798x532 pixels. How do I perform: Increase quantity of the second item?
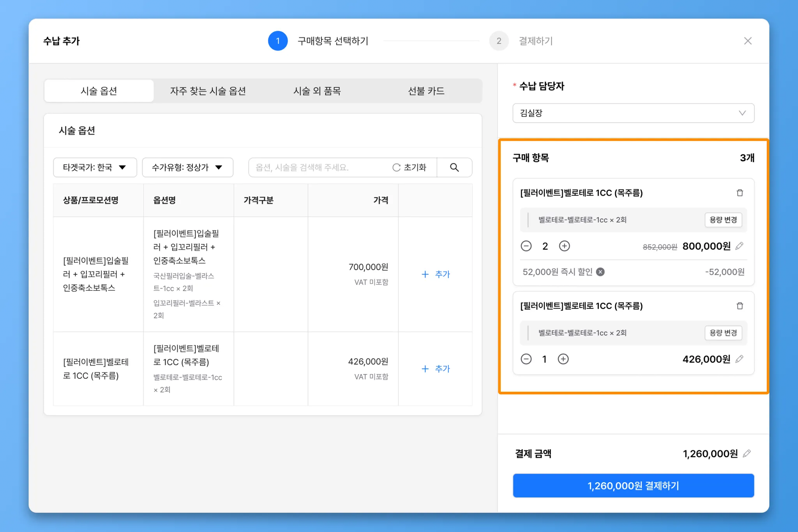(x=563, y=359)
